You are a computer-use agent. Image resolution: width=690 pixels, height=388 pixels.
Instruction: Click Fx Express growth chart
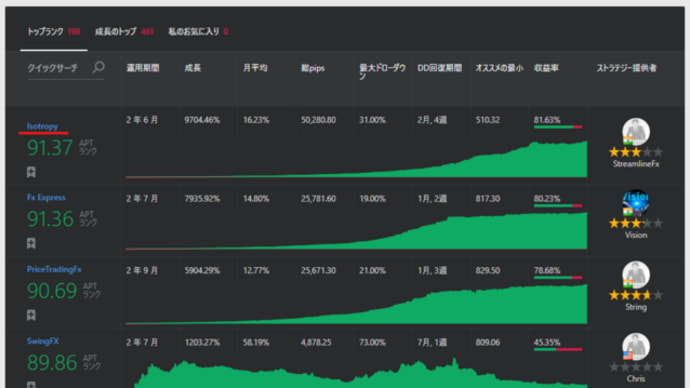[x=356, y=231]
